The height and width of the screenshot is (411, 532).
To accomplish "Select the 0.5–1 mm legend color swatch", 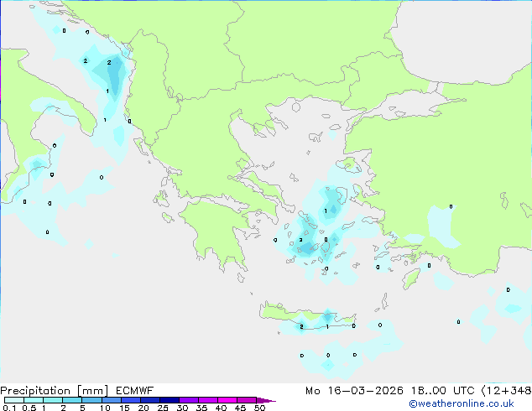I will [34, 400].
